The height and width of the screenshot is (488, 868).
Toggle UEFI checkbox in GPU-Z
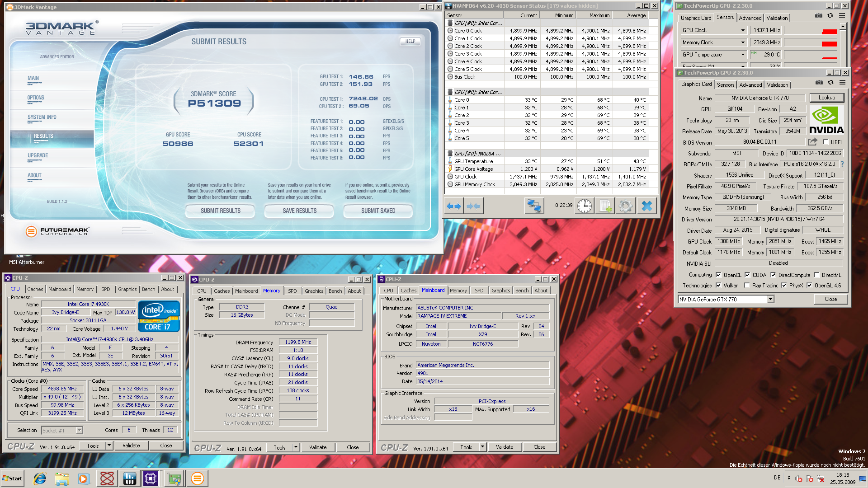pos(826,142)
